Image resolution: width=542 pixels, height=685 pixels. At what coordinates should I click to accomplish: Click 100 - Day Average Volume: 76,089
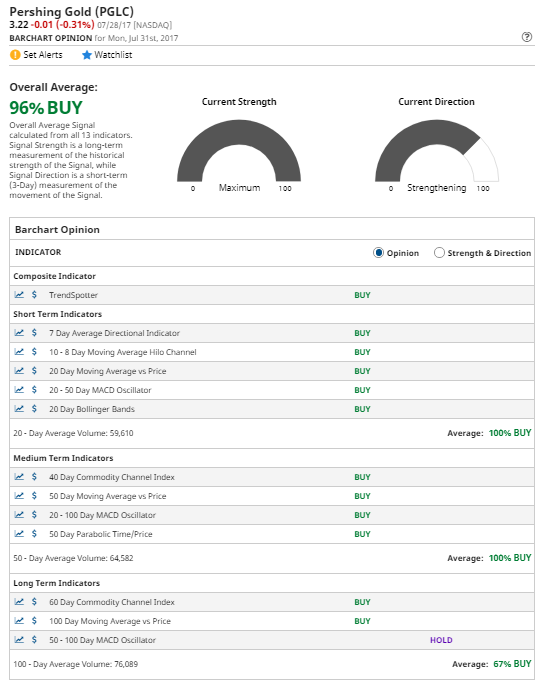76,664
